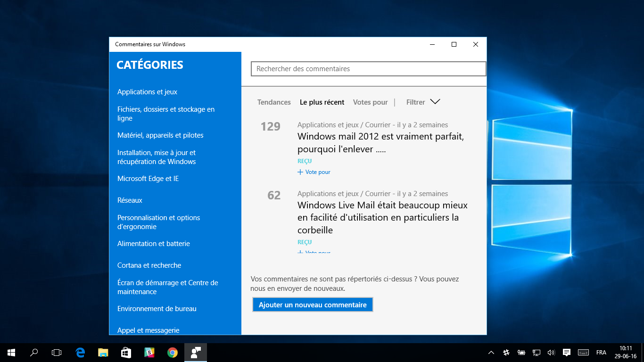Open Matériel, appareils et pilotes category
644x362 pixels.
(x=160, y=135)
